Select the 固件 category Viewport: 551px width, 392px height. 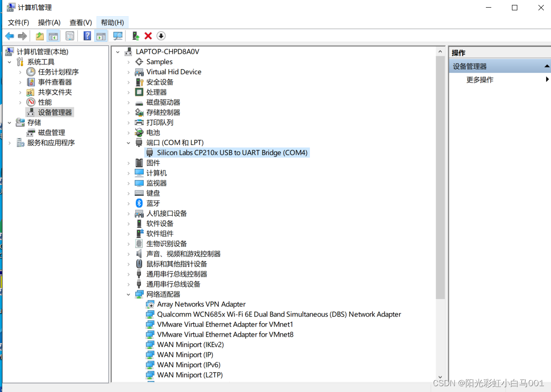point(153,163)
